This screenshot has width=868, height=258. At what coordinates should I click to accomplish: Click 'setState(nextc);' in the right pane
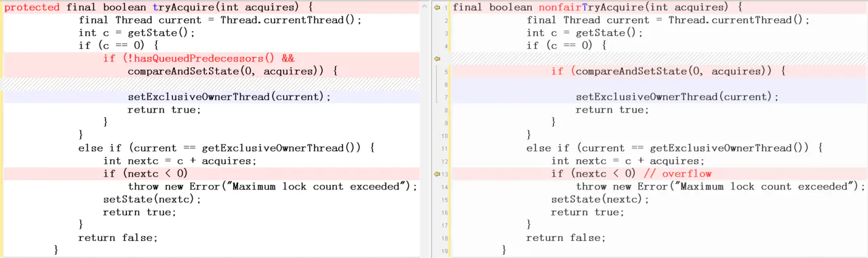[600, 200]
